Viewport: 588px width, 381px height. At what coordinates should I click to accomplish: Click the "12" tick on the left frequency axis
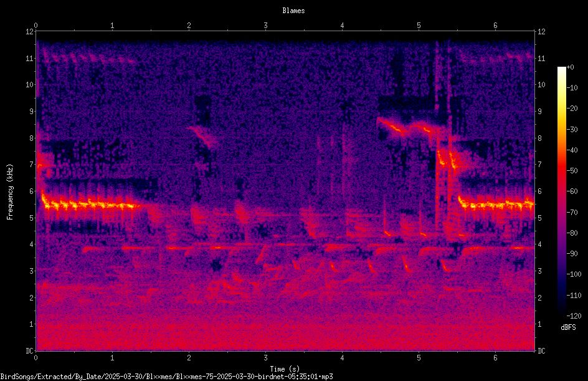click(29, 32)
